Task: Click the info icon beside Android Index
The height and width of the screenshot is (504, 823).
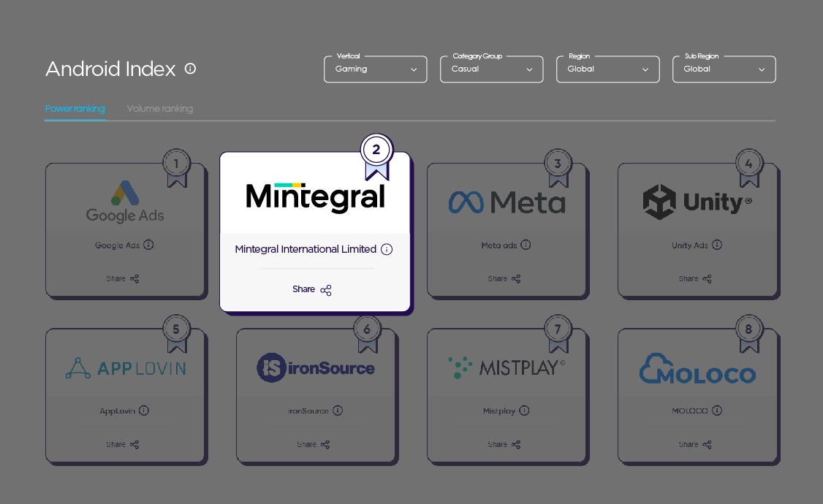Action: tap(191, 69)
